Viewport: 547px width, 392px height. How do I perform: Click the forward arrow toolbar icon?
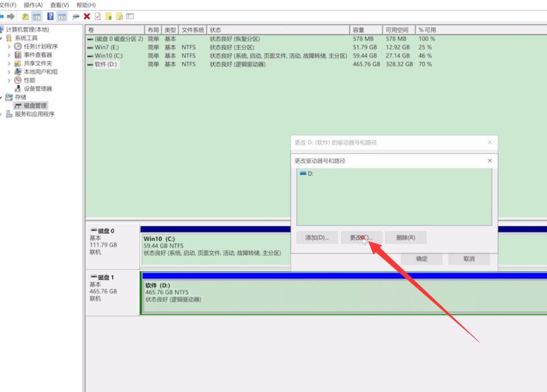11,16
